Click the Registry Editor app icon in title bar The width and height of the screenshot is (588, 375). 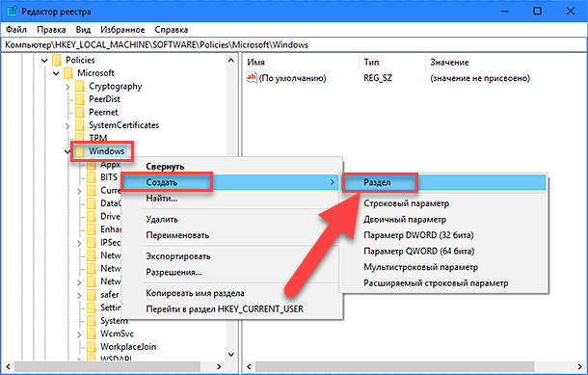point(11,12)
